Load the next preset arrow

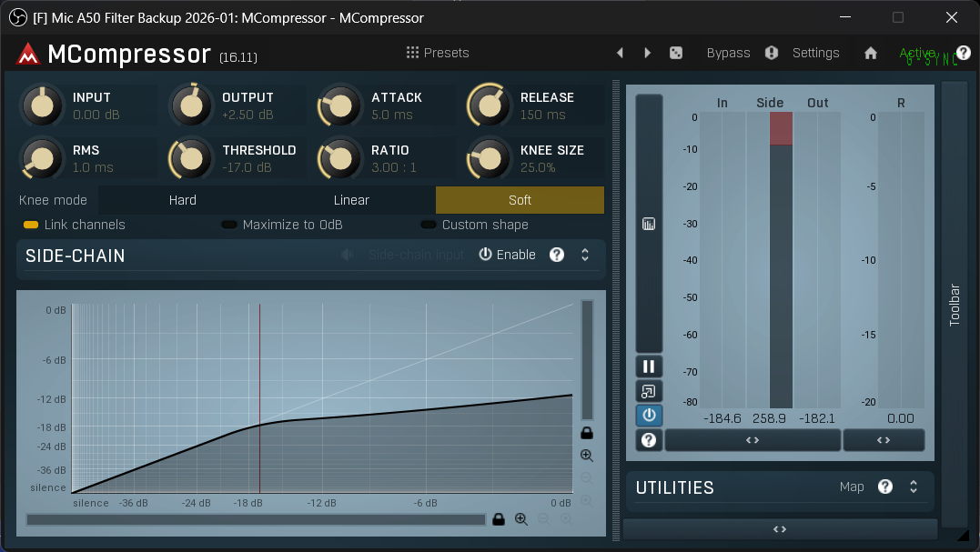coord(648,53)
